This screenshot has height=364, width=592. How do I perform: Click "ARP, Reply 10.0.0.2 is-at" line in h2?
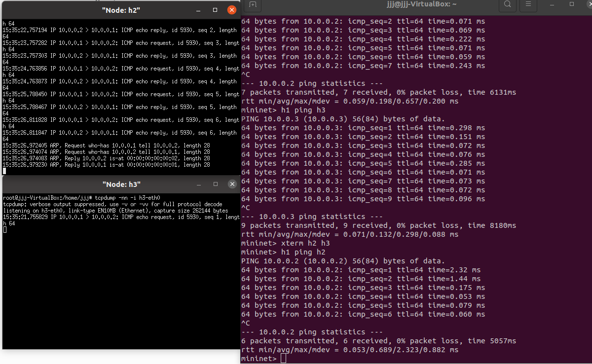coord(106,158)
